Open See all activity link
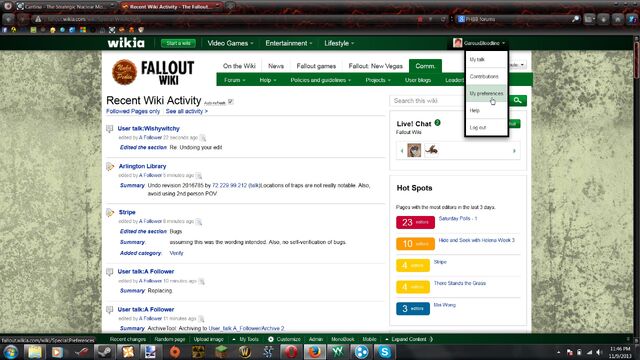The height and width of the screenshot is (360, 640). tap(187, 111)
